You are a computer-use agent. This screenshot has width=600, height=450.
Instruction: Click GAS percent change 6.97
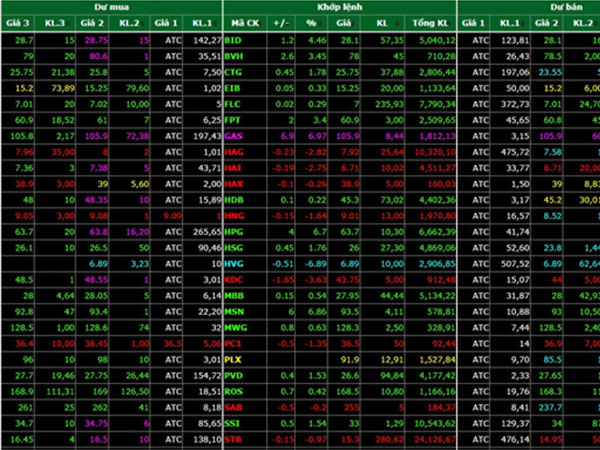[x=318, y=136]
